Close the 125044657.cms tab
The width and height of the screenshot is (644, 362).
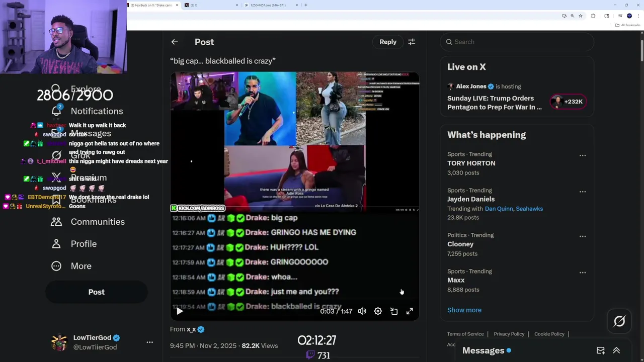[x=297, y=5]
